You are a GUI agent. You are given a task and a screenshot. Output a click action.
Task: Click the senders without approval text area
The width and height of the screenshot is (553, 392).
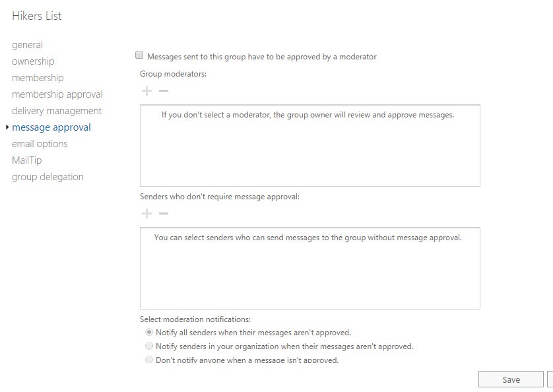point(310,267)
